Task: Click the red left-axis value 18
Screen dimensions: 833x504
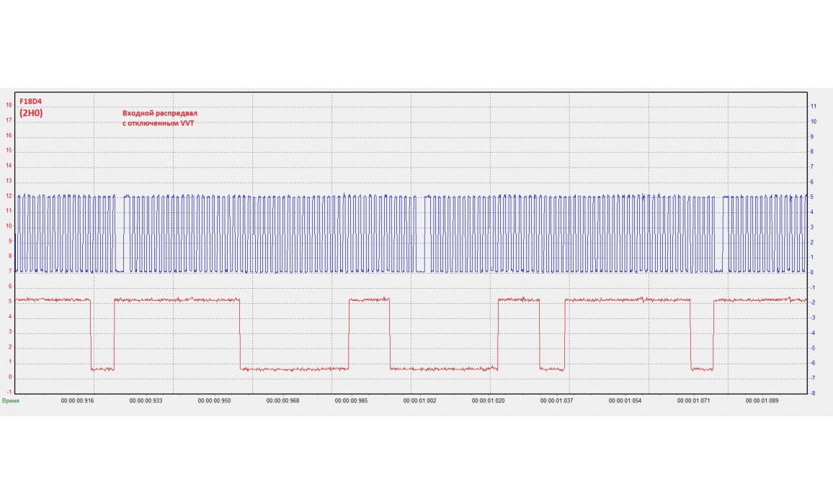Action: point(9,105)
